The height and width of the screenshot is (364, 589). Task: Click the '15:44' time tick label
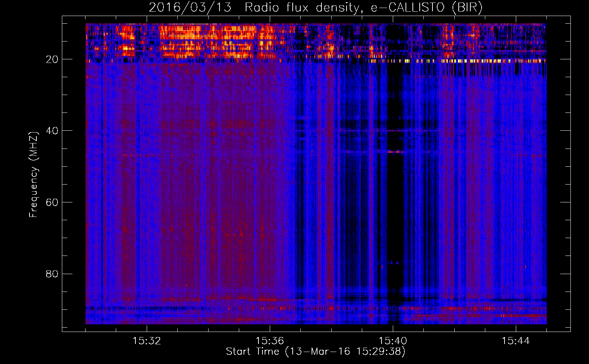(516, 341)
